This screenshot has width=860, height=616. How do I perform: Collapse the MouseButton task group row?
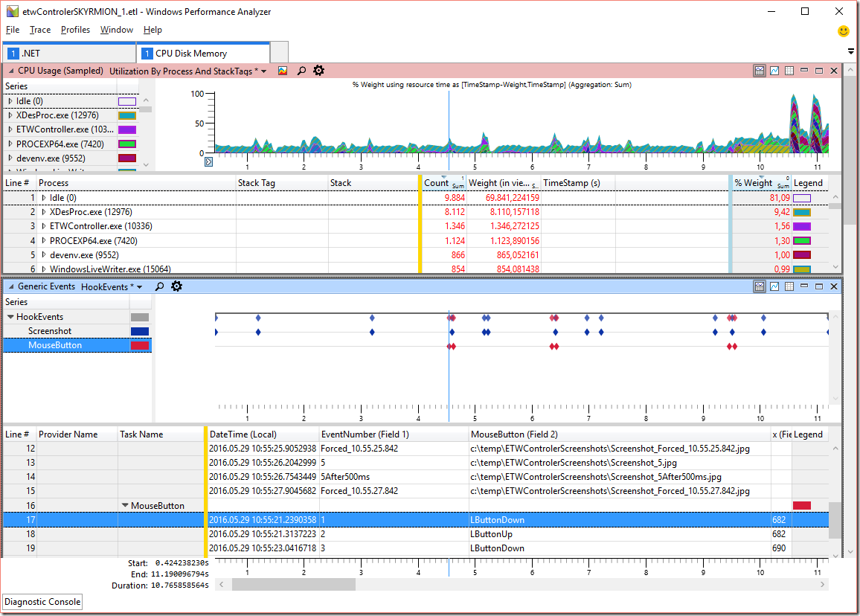(125, 505)
